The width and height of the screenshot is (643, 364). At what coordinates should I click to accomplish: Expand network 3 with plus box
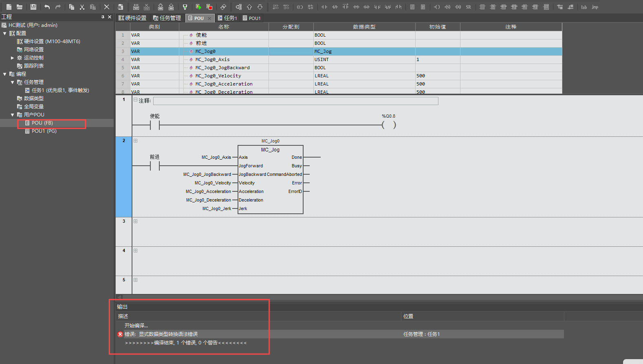tap(136, 221)
